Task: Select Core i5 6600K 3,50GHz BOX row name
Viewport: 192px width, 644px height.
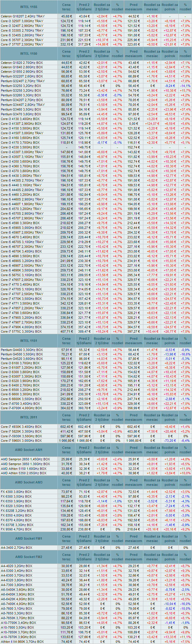Action: tap(21, 399)
